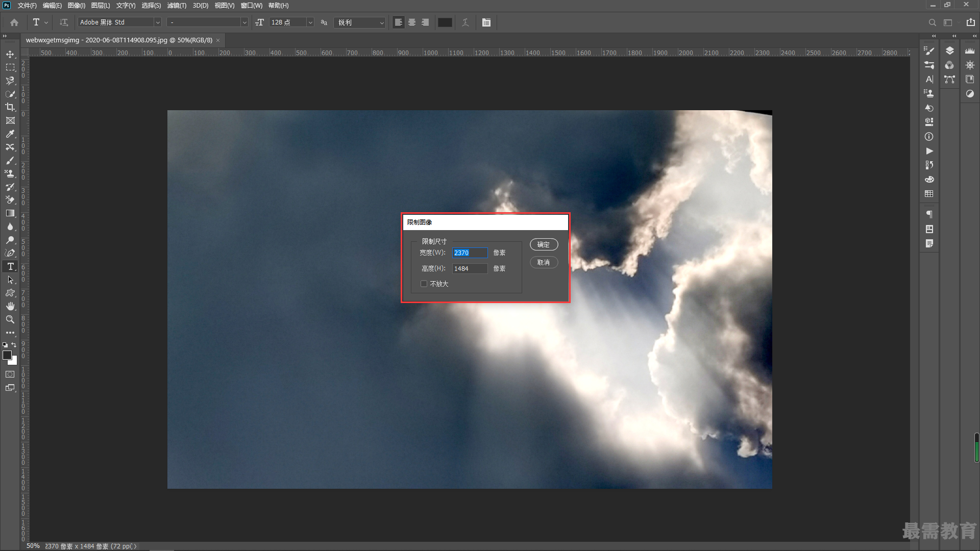This screenshot has width=980, height=551.
Task: Expand the 128 点 font size dropdown
Action: pos(310,22)
